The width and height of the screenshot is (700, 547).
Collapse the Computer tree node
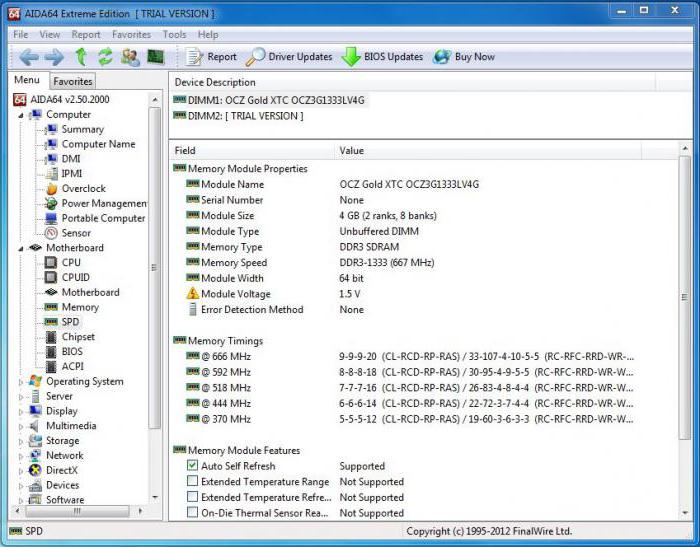click(21, 115)
